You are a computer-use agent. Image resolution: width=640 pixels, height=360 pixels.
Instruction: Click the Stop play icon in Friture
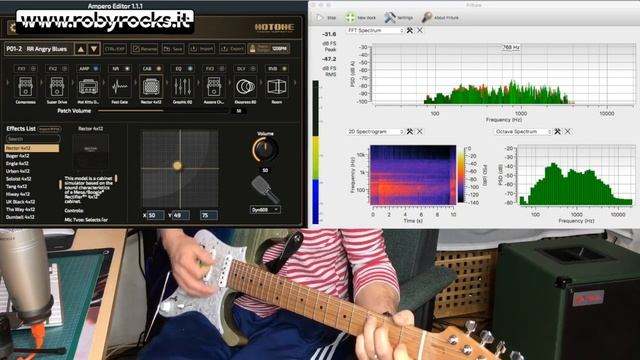pyautogui.click(x=320, y=18)
